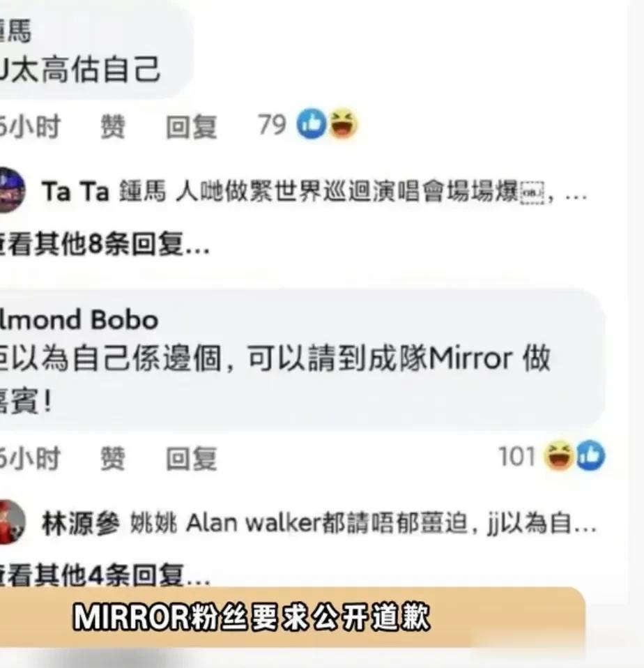Click the MIRROR粉丝要求公开道歉 caption banner
Viewport: 644px width, 668px height.
pyautogui.click(x=293, y=617)
